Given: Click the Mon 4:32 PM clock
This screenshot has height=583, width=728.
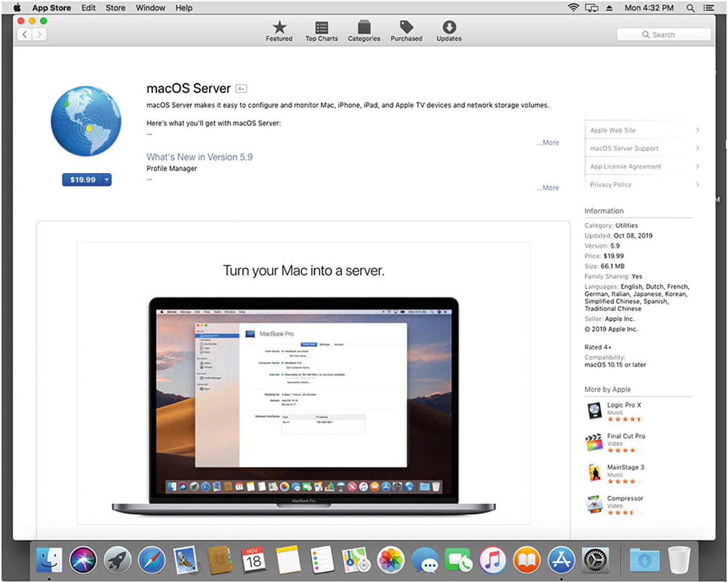Looking at the screenshot, I should tap(649, 8).
